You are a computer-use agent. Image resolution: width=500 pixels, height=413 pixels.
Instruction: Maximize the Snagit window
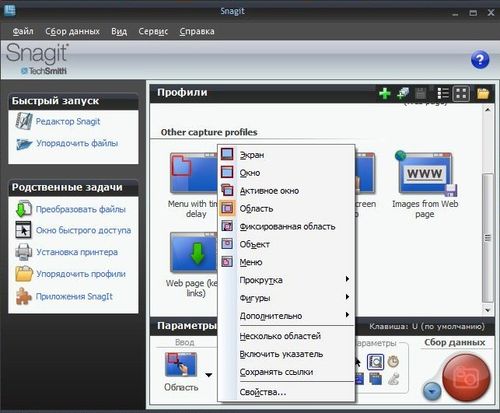click(x=473, y=13)
